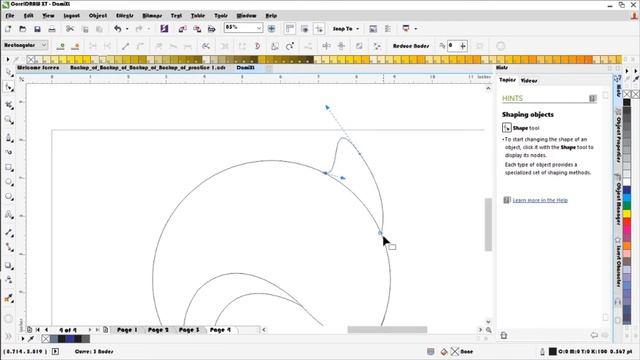Screen dimensions: 640x360
Task: Open the Bitmaps menu
Action: (152, 16)
